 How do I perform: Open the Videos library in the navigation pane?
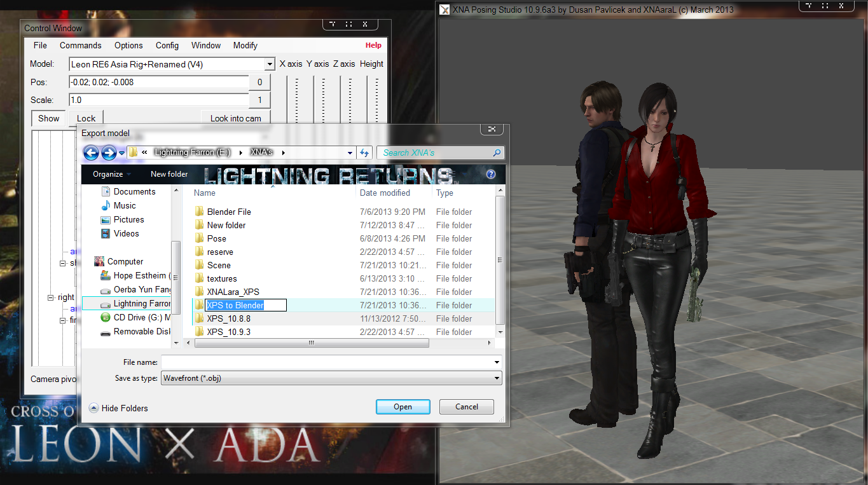tap(120, 233)
